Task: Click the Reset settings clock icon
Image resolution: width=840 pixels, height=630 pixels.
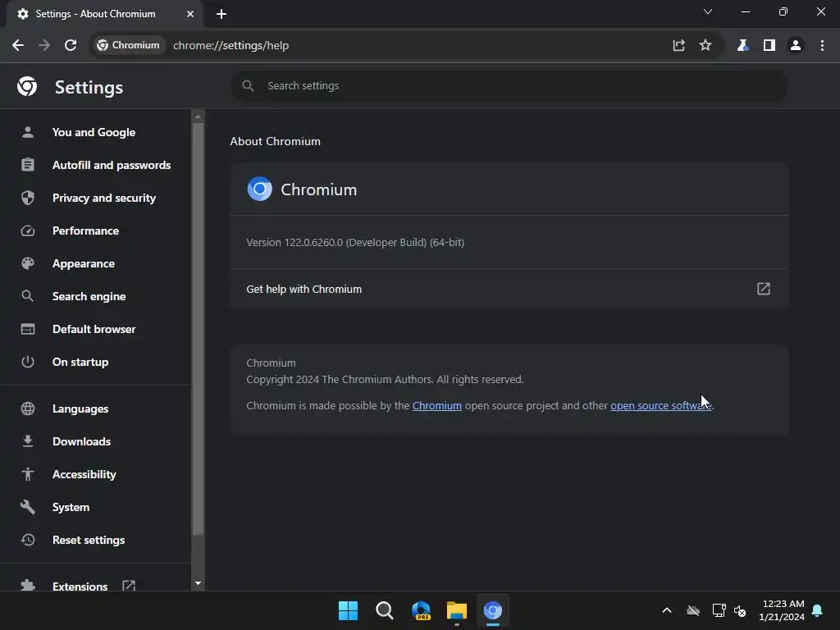Action: click(28, 540)
